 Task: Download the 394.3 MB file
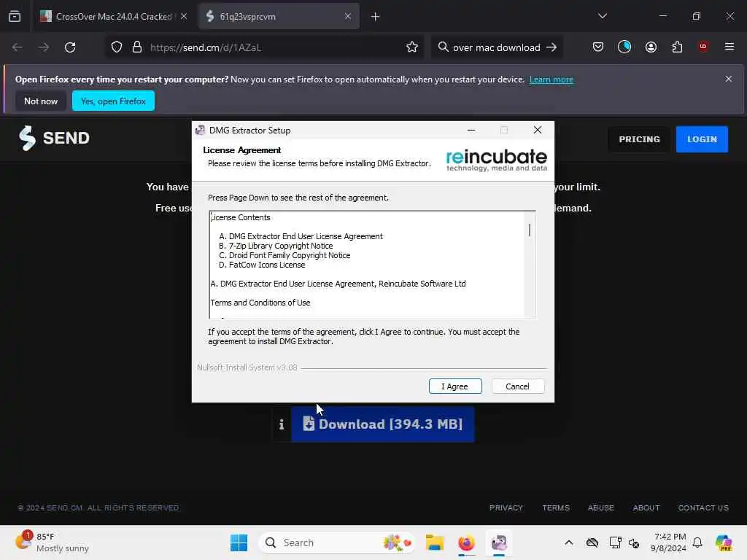382,424
